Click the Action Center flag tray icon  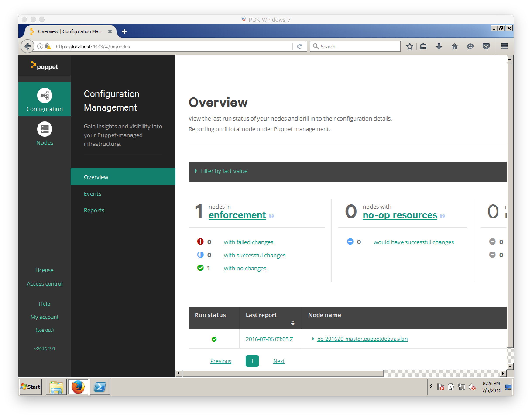tap(441, 387)
